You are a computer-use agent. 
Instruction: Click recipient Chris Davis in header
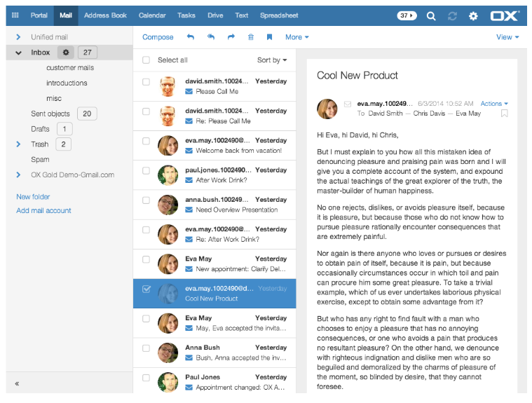(x=429, y=114)
